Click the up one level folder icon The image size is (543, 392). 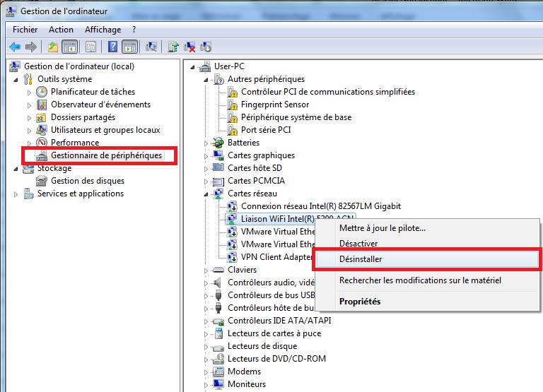coord(52,47)
